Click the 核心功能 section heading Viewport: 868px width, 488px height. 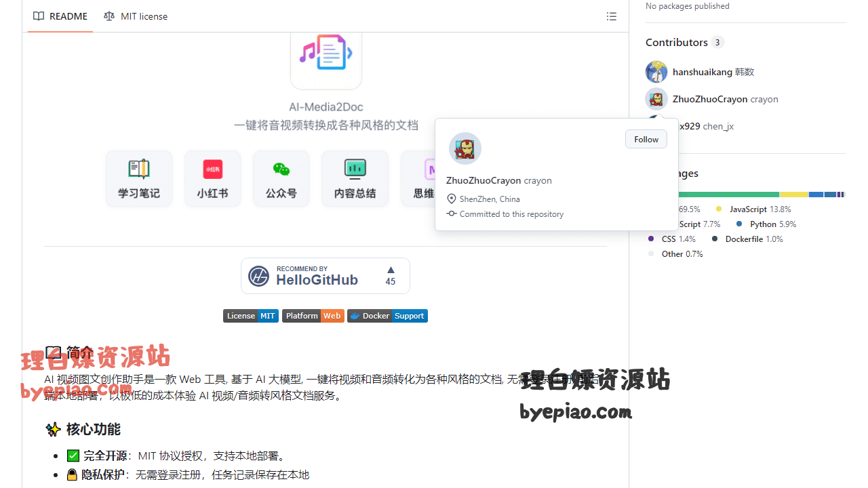94,429
